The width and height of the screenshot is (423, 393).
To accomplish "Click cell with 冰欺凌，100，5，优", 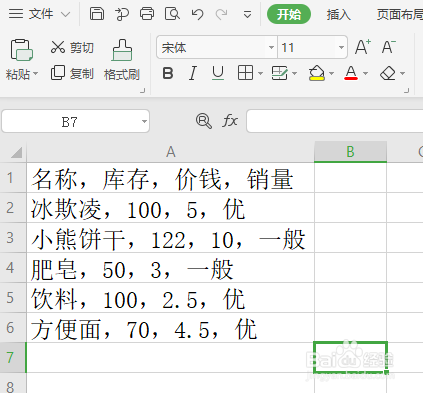I will click(x=170, y=208).
